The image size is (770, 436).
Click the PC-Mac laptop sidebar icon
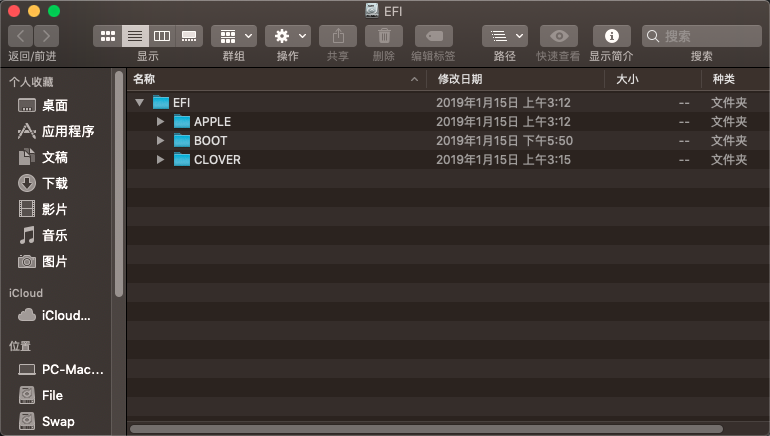click(x=27, y=369)
